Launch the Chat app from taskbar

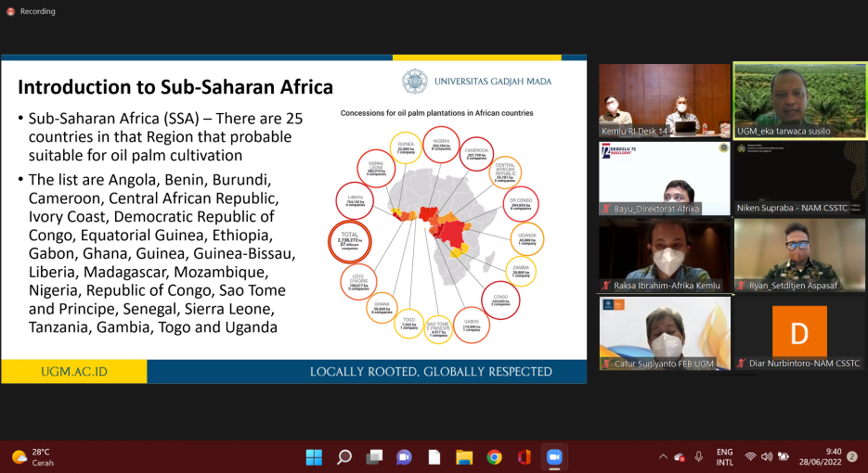coord(404,456)
